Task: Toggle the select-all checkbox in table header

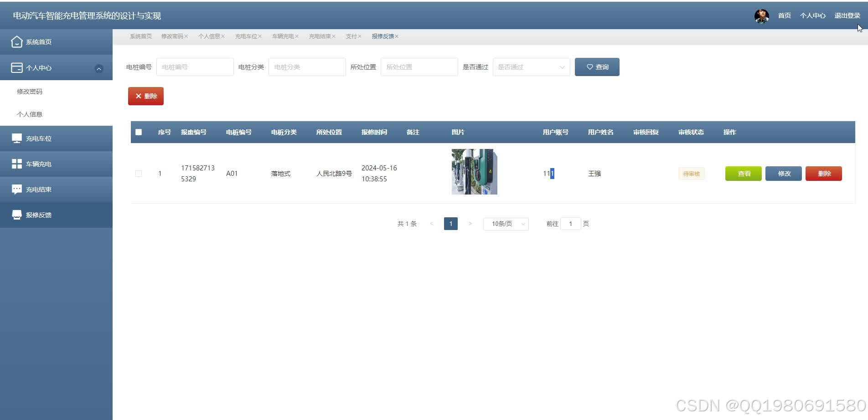Action: click(139, 132)
